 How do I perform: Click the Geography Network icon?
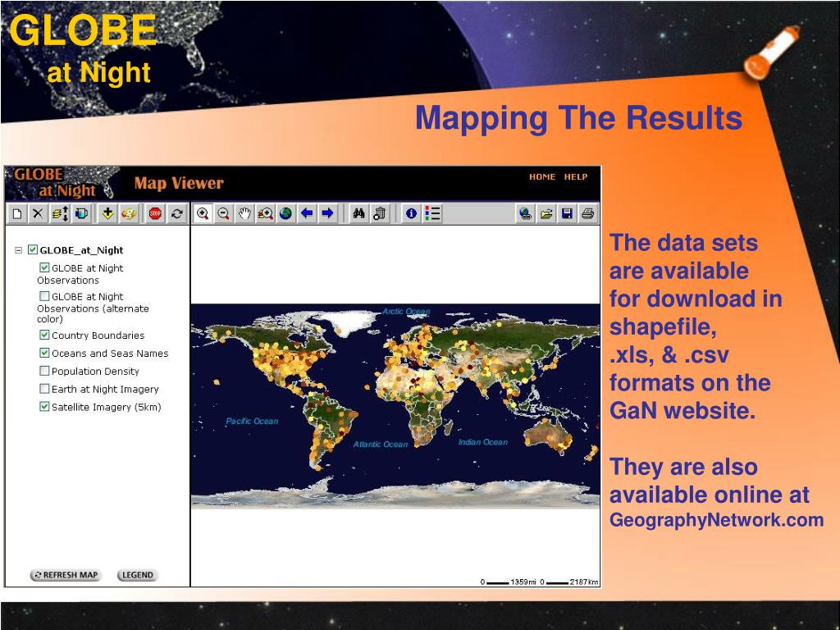coord(129,214)
